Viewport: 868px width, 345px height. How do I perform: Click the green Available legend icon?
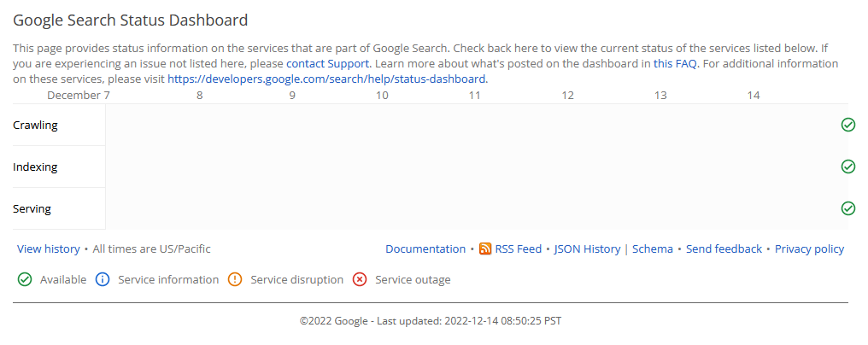[25, 279]
